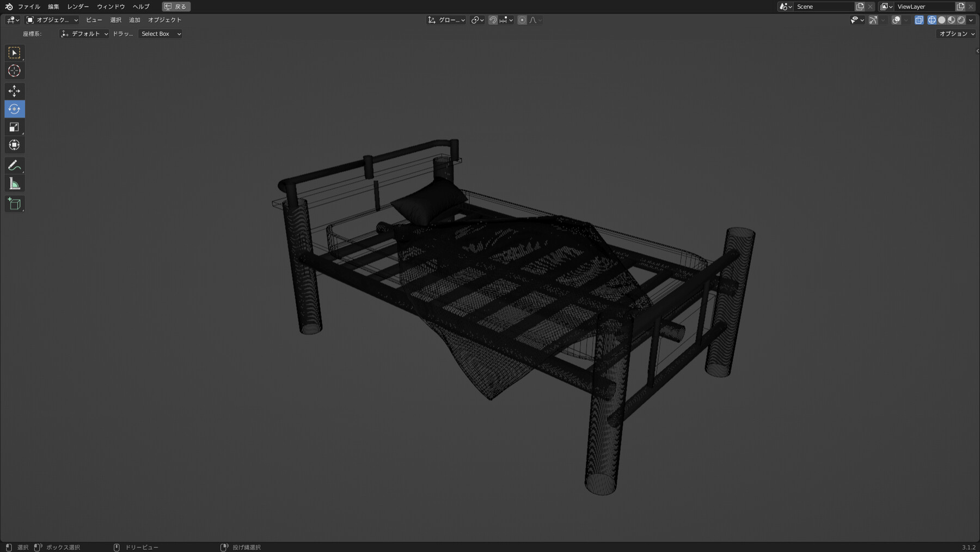This screenshot has width=980, height=552.
Task: Open the オブジェクト menu in the header
Action: point(166,20)
